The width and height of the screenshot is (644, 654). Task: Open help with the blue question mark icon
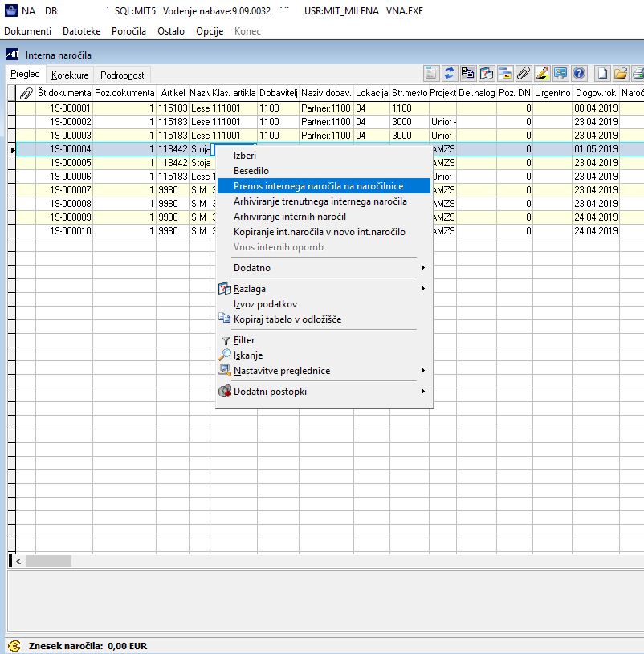click(x=579, y=74)
